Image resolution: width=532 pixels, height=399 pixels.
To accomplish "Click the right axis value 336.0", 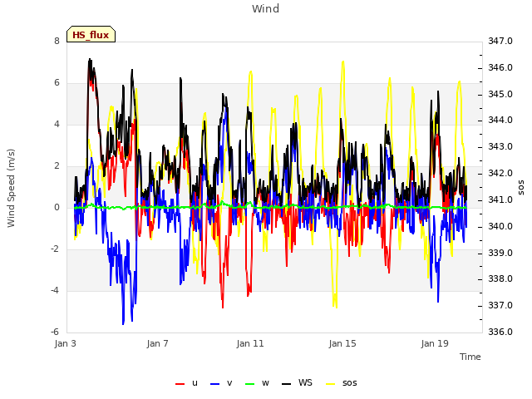I will [500, 332].
